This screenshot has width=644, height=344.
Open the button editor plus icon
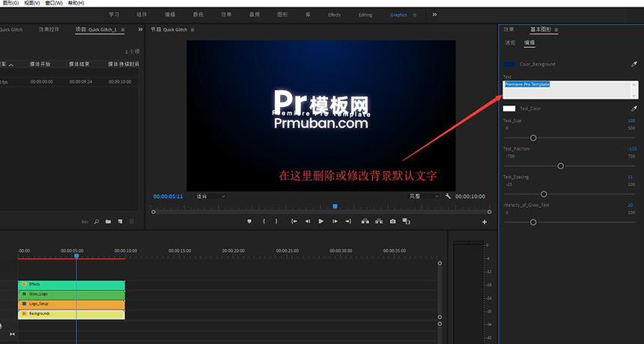484,222
